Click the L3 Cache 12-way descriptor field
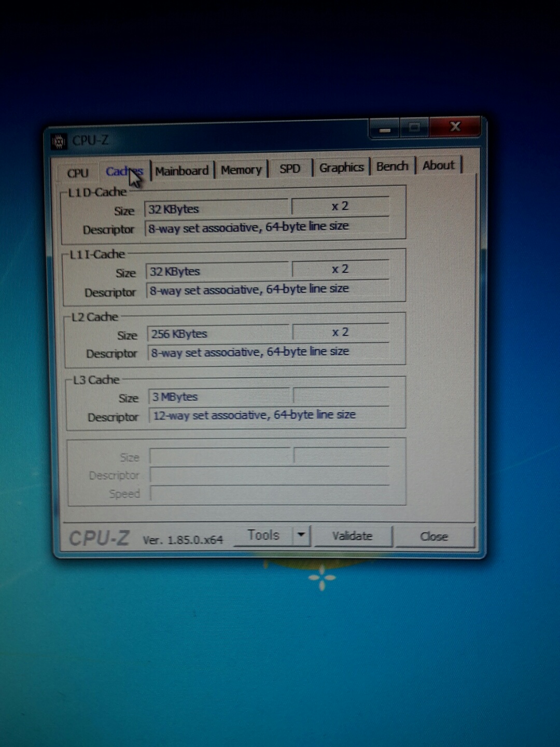 270,415
